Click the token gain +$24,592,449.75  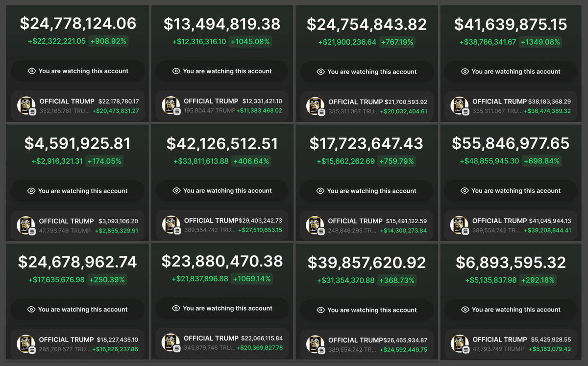pos(404,350)
